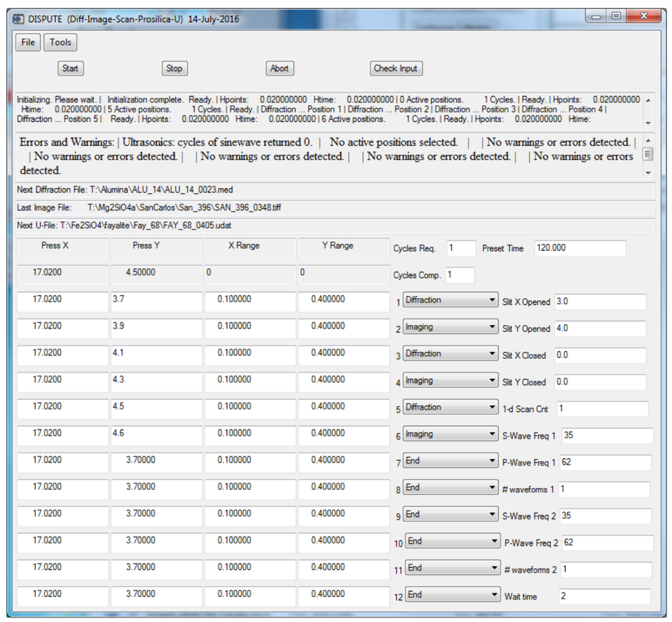Open position 2 Imaging dropdown
Screen dimensions: 672x622
(450, 327)
